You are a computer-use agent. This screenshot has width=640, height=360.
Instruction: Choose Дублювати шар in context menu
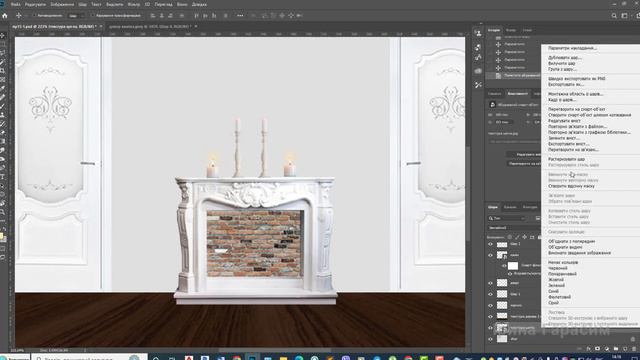(564, 58)
